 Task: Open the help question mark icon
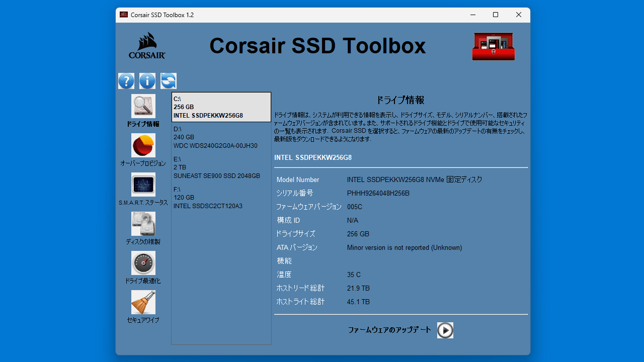(126, 81)
